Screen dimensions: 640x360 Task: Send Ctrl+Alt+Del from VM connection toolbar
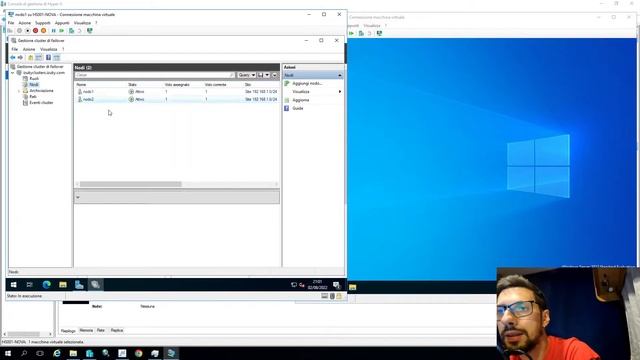(10, 31)
